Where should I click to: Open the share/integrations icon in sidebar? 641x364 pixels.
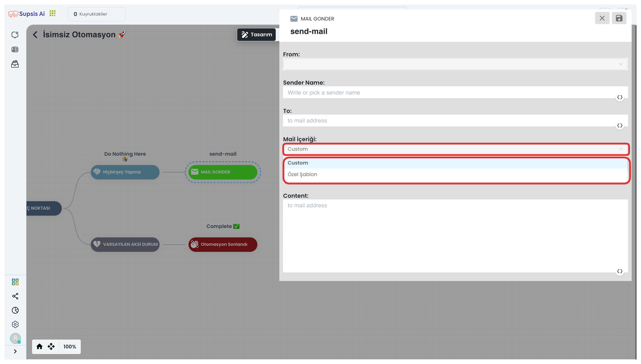(15, 296)
